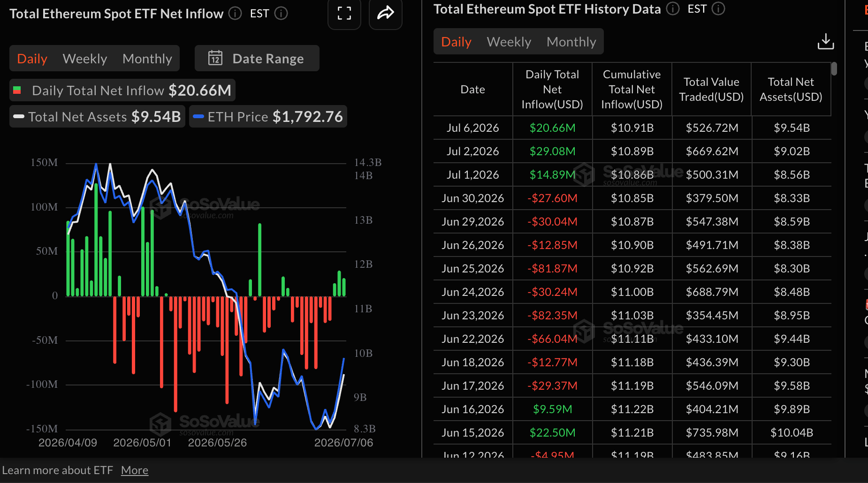Switch the chart to Weekly view
Image resolution: width=868 pixels, height=483 pixels.
[x=85, y=59]
